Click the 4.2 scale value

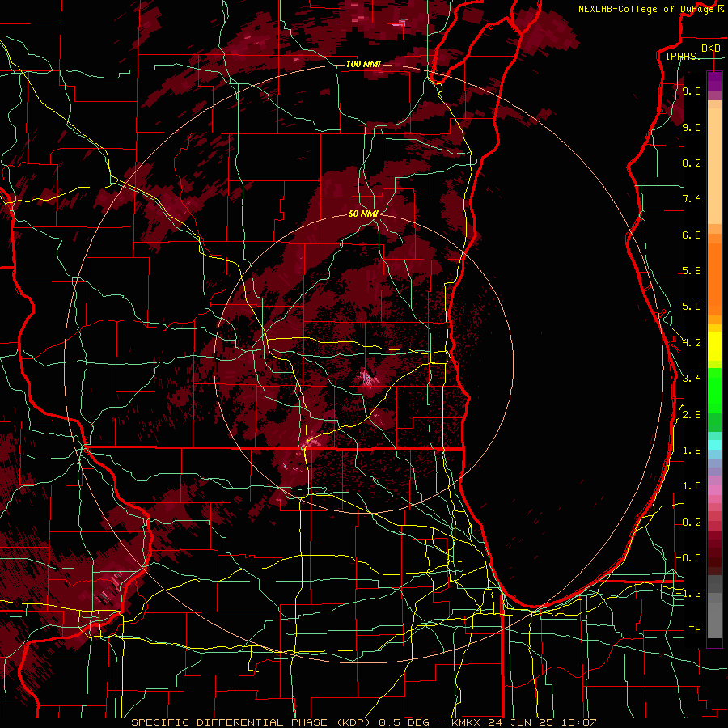(692, 343)
